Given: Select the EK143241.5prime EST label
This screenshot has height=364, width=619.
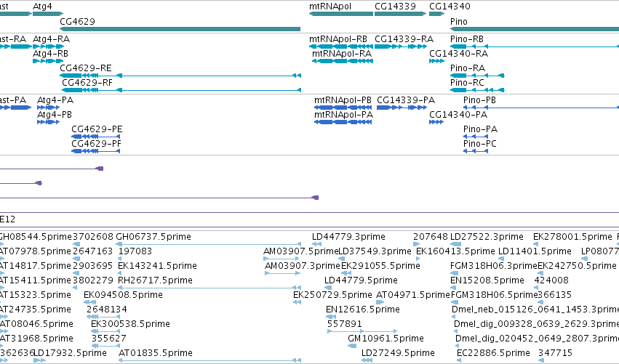Looking at the screenshot, I should (158, 266).
